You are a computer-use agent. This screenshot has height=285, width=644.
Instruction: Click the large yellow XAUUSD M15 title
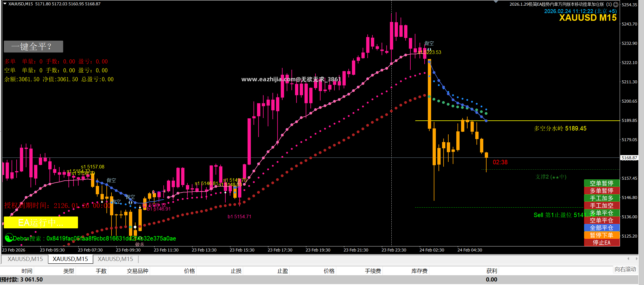tap(588, 18)
